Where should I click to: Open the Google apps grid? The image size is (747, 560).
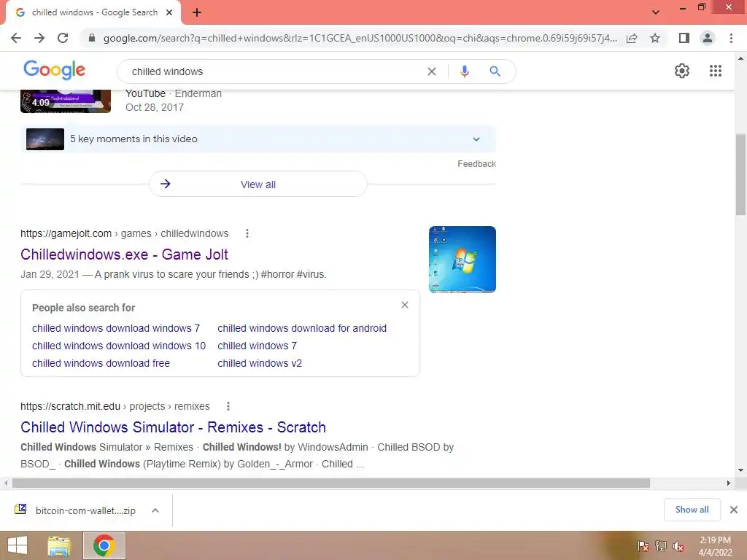[x=716, y=71]
